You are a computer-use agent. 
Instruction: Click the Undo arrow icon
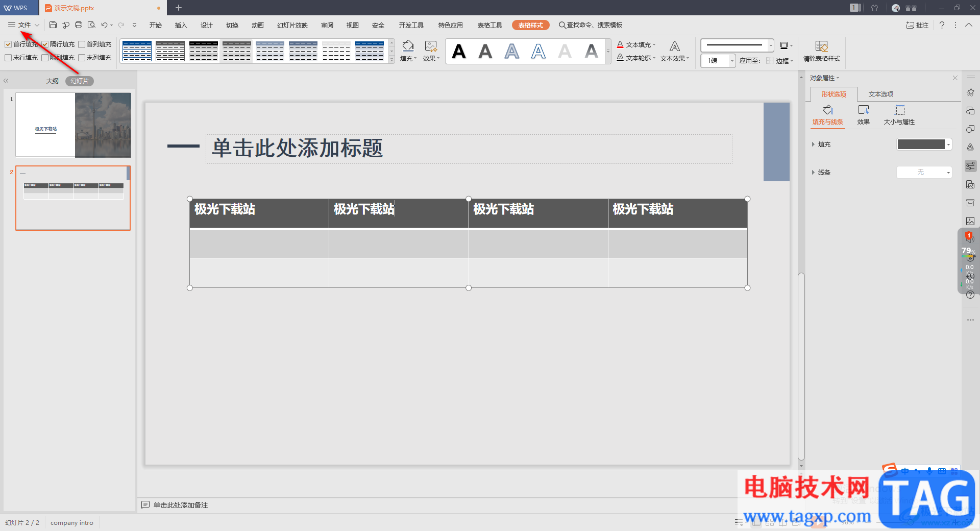coord(104,25)
